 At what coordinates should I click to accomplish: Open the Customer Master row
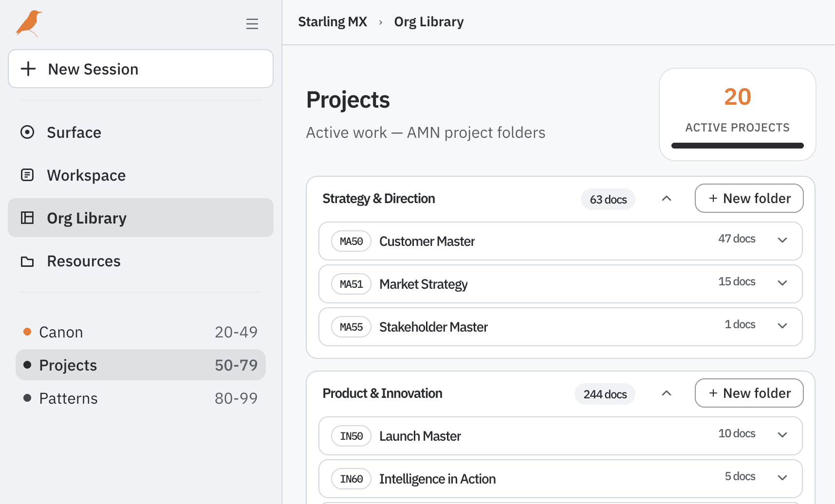(x=560, y=241)
